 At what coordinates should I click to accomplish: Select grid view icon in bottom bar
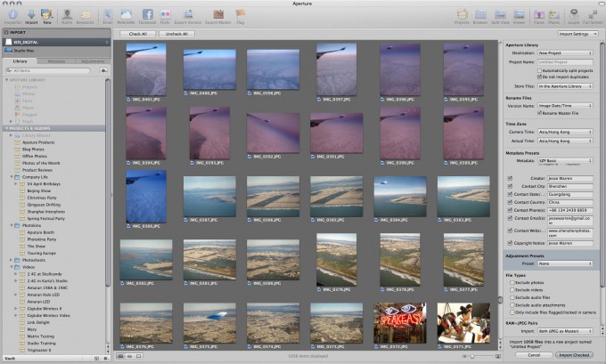coord(120,356)
